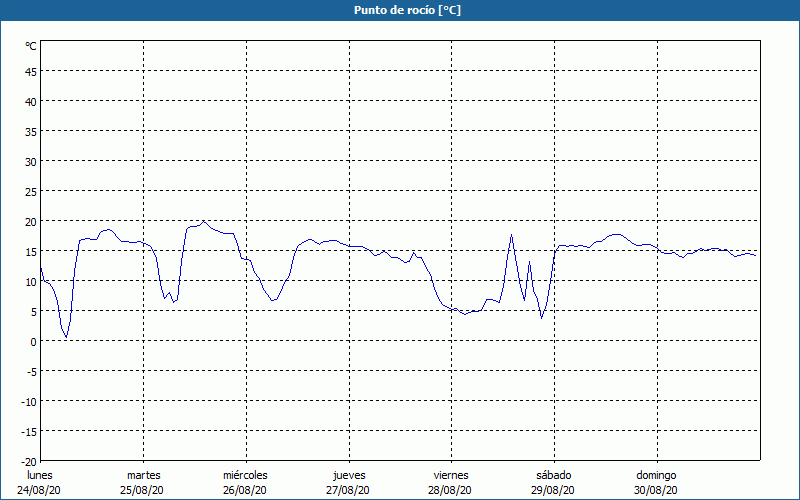Viewport: 800px width, 500px height.
Task: Select the -20 label at the axis bottom
Action: tap(29, 461)
